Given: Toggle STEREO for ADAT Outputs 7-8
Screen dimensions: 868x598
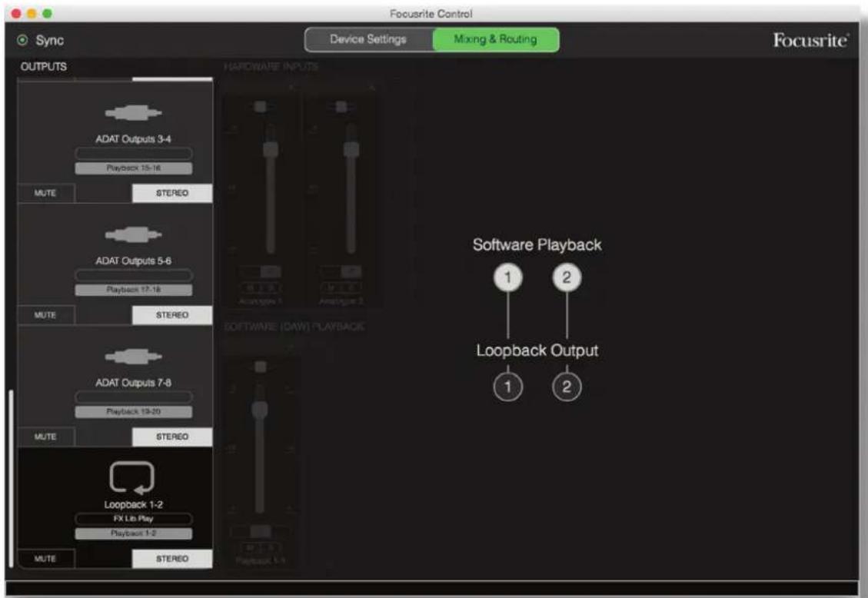Looking at the screenshot, I should (x=172, y=437).
